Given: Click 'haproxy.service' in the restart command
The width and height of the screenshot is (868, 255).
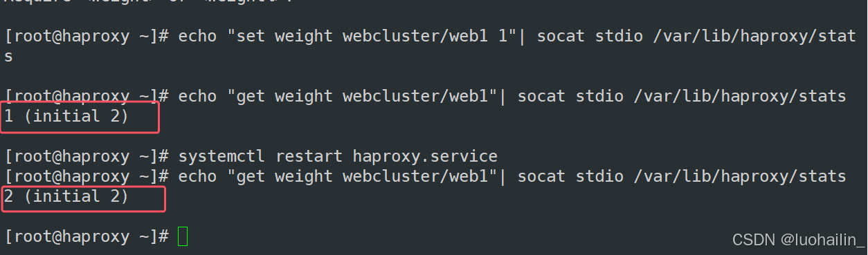Looking at the screenshot, I should point(425,156).
